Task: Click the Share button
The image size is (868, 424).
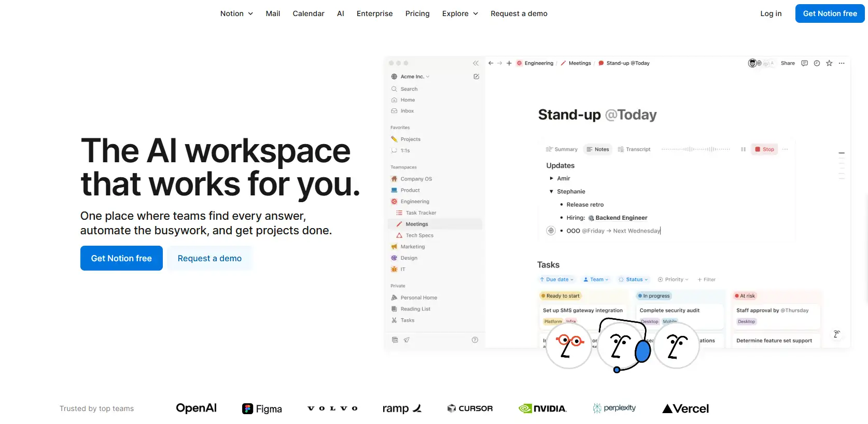Action: point(788,63)
